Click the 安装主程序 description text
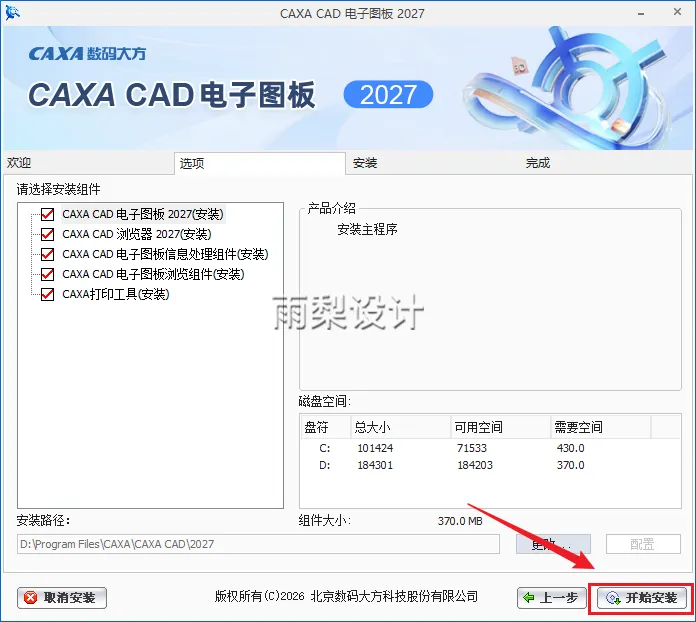The width and height of the screenshot is (696, 622). pyautogui.click(x=367, y=230)
